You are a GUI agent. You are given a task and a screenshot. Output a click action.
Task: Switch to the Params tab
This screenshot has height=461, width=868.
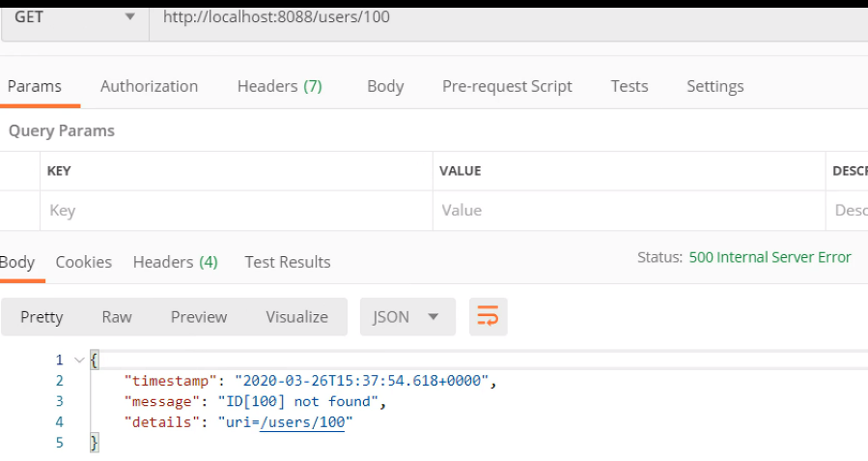coord(35,86)
